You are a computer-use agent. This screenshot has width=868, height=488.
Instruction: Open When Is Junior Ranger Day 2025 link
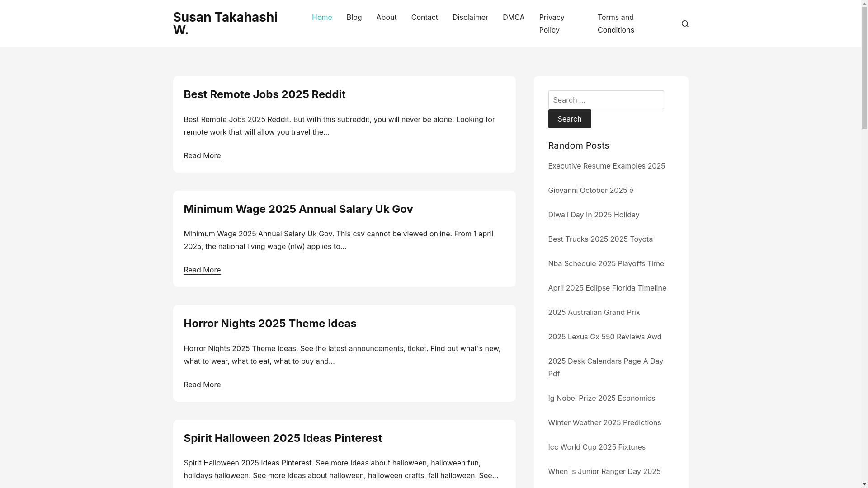coord(604,471)
